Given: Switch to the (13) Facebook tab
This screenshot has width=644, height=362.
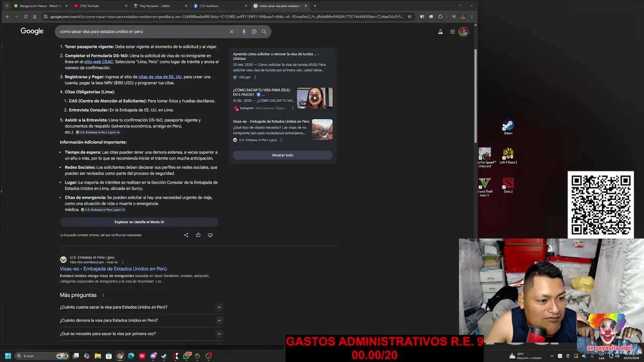Looking at the screenshot, I should pyautogui.click(x=220, y=6).
